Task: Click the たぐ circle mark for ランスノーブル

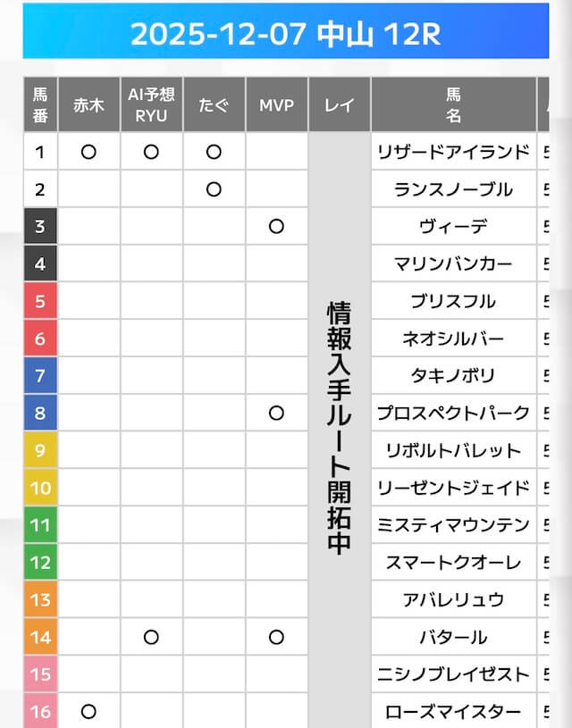Action: coord(214,189)
